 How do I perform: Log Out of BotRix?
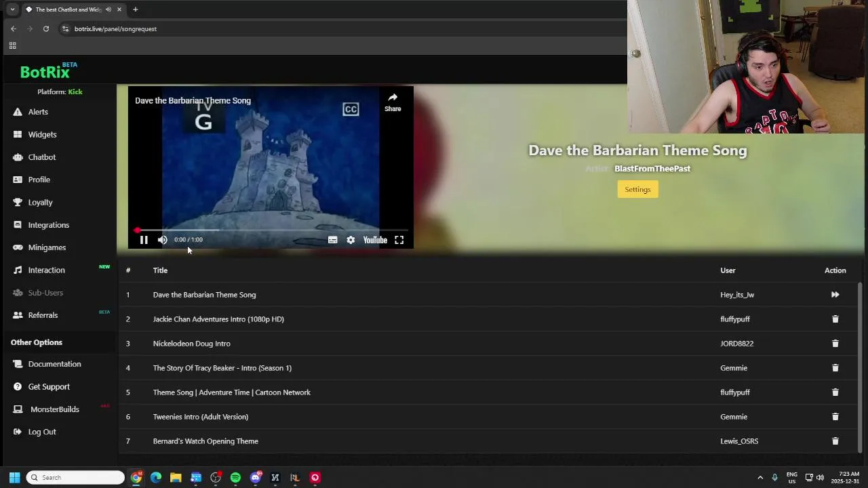click(x=42, y=432)
